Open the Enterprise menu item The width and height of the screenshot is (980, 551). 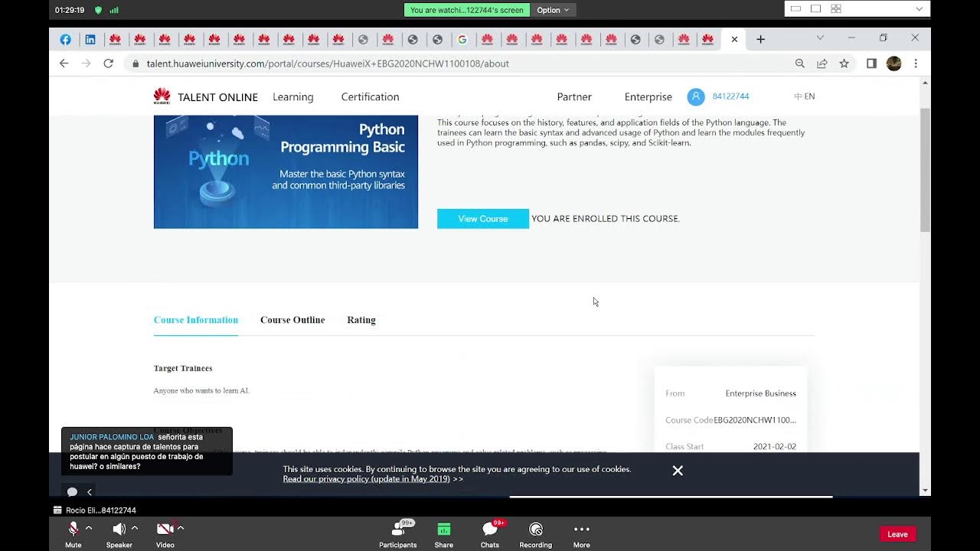[648, 96]
